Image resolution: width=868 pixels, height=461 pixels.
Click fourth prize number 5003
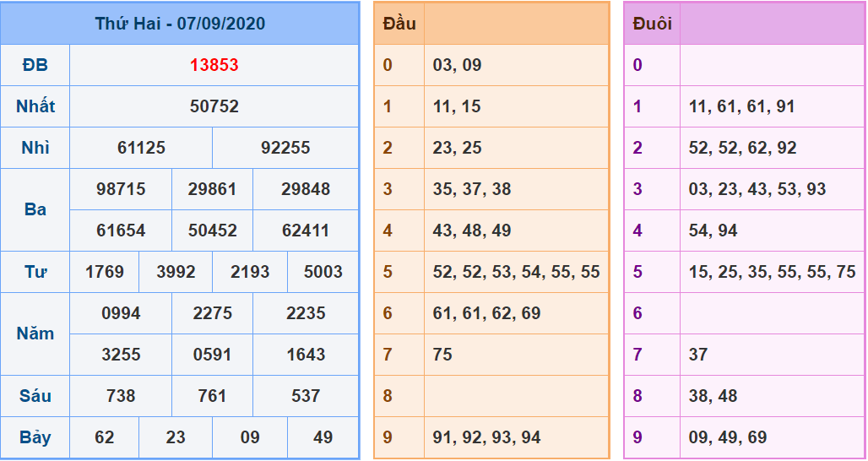[x=323, y=272]
